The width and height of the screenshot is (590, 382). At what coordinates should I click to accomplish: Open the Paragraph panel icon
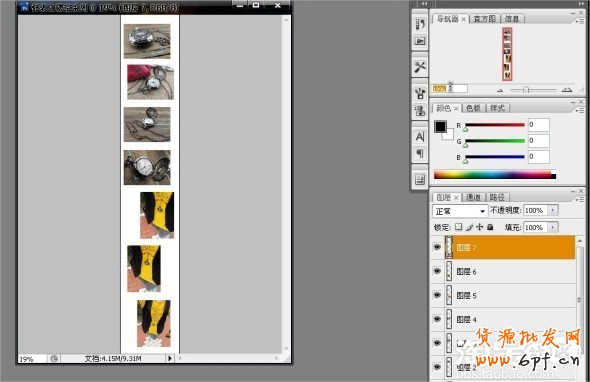click(420, 154)
